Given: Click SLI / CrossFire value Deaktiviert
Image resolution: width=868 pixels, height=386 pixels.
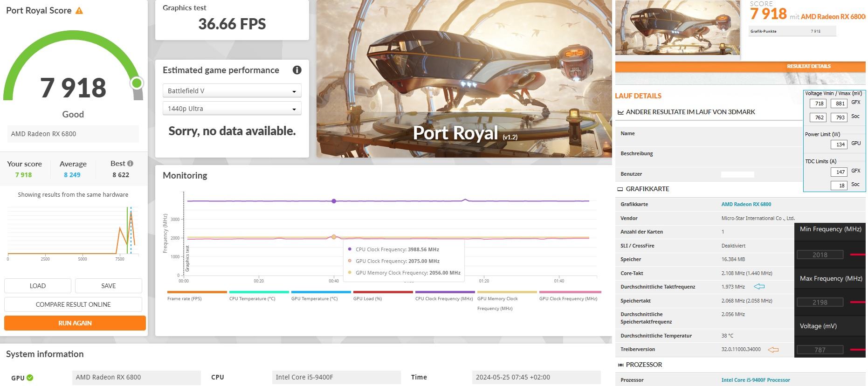Looking at the screenshot, I should point(733,246).
